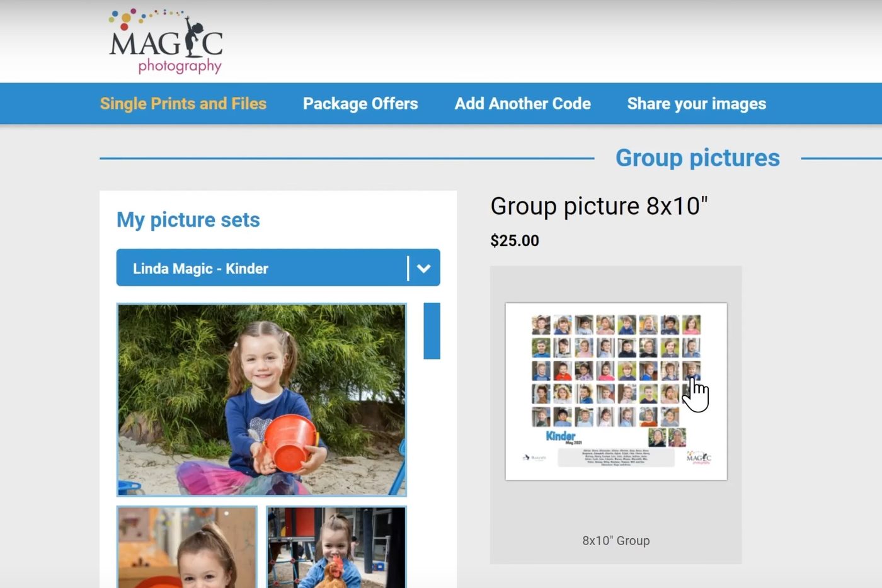Select the girl with orange bucket photo
This screenshot has width=882, height=588.
click(261, 400)
